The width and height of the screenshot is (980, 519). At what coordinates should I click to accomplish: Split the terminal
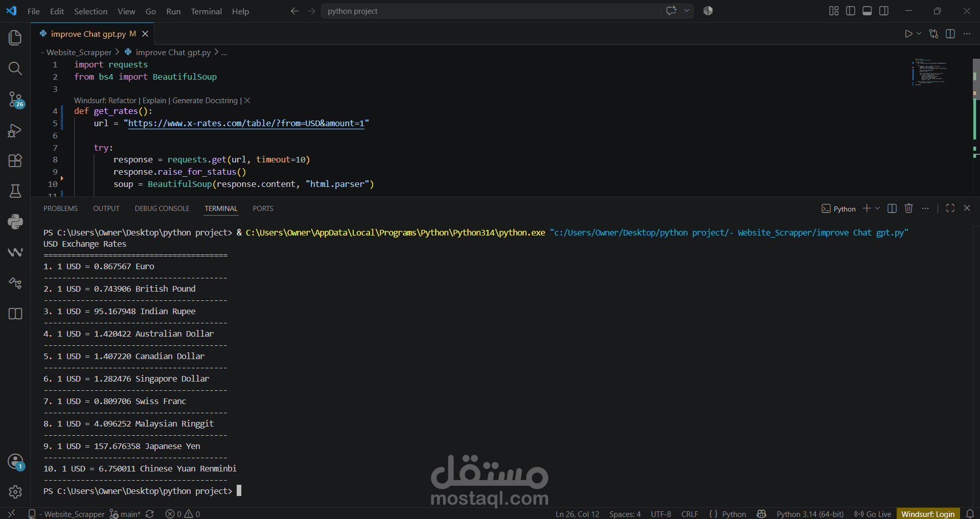click(x=892, y=208)
